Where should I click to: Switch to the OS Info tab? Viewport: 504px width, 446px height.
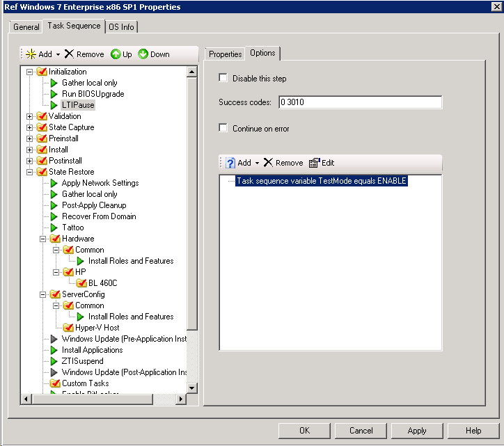(123, 27)
